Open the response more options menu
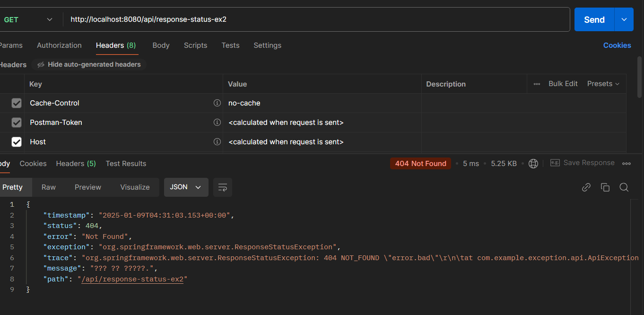The image size is (644, 315). click(x=627, y=164)
